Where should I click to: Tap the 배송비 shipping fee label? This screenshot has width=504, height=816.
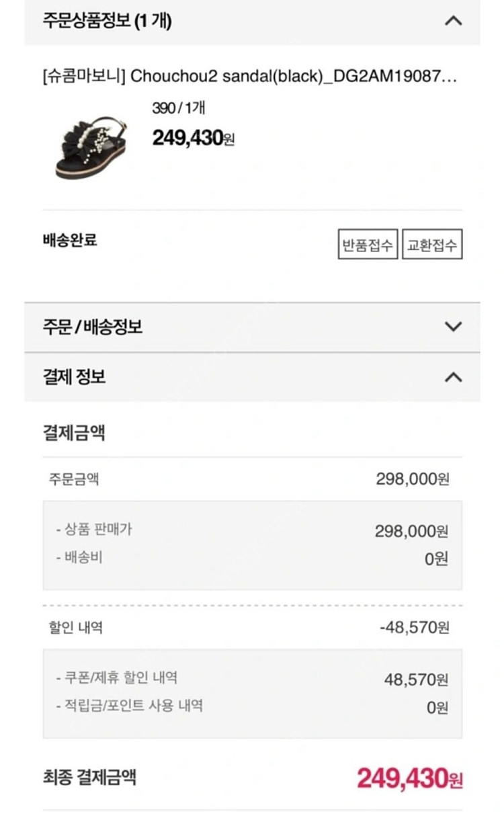[x=79, y=557]
